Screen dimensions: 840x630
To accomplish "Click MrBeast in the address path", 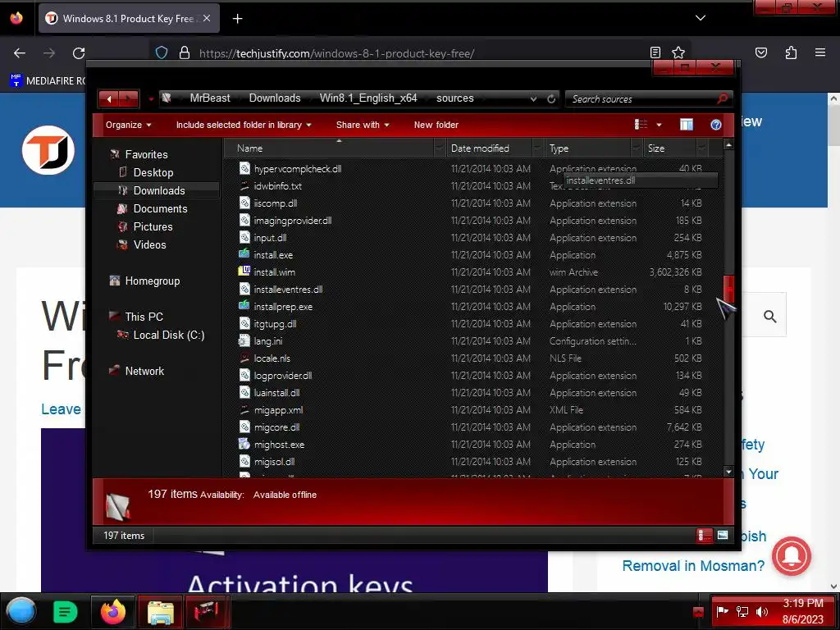I will [x=209, y=98].
